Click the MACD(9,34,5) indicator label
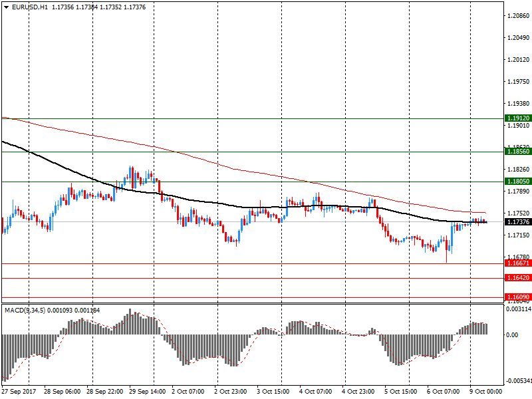Screen dimensions: 532x399 point(25,311)
